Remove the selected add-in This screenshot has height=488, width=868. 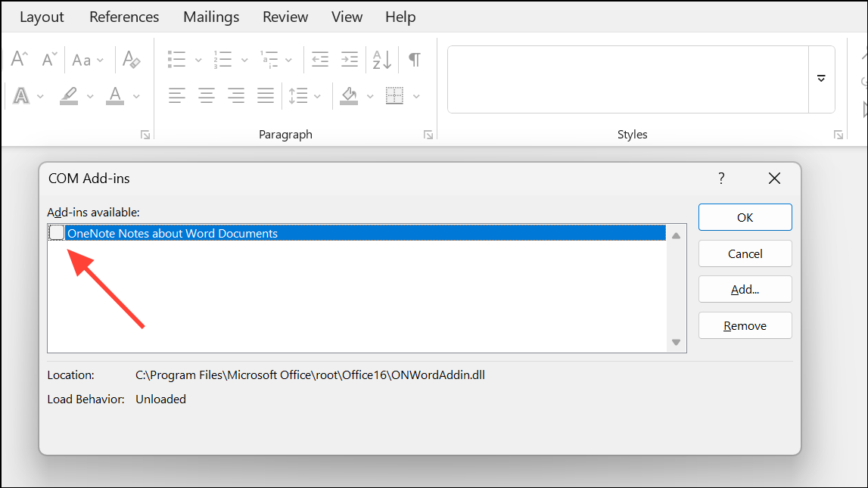point(745,325)
